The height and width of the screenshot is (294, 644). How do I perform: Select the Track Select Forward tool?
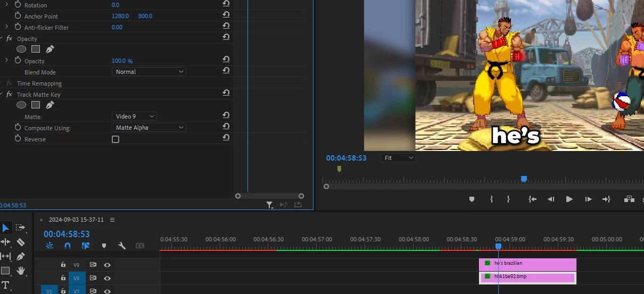(x=21, y=228)
